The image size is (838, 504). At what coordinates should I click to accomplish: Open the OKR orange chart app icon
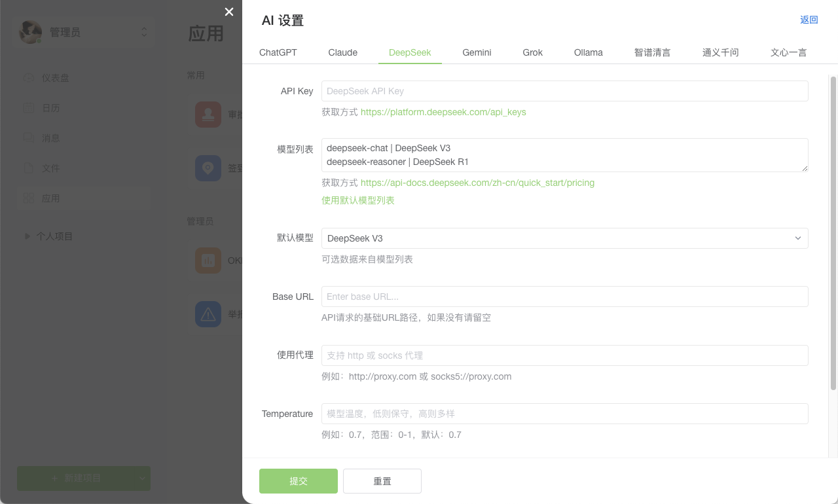[208, 261]
